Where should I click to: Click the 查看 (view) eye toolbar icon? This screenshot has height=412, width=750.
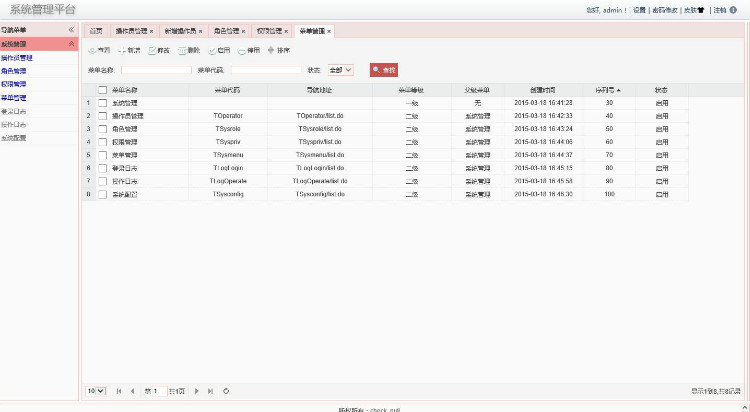point(92,50)
